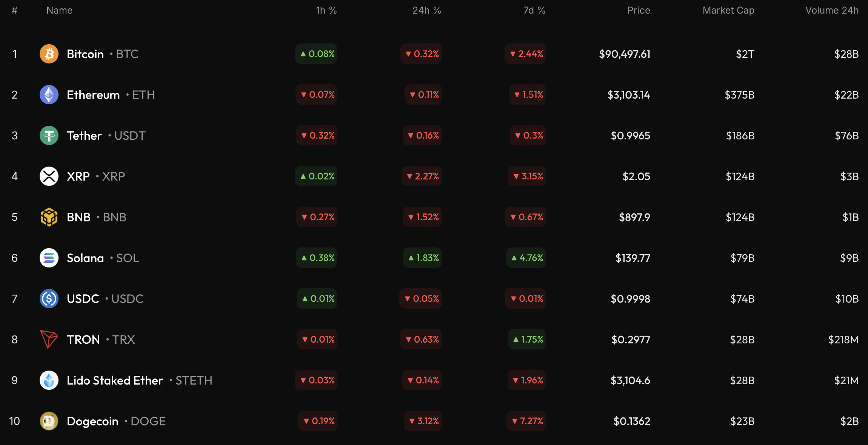
Task: Click Bitcoin's 7d change badge
Action: click(526, 54)
